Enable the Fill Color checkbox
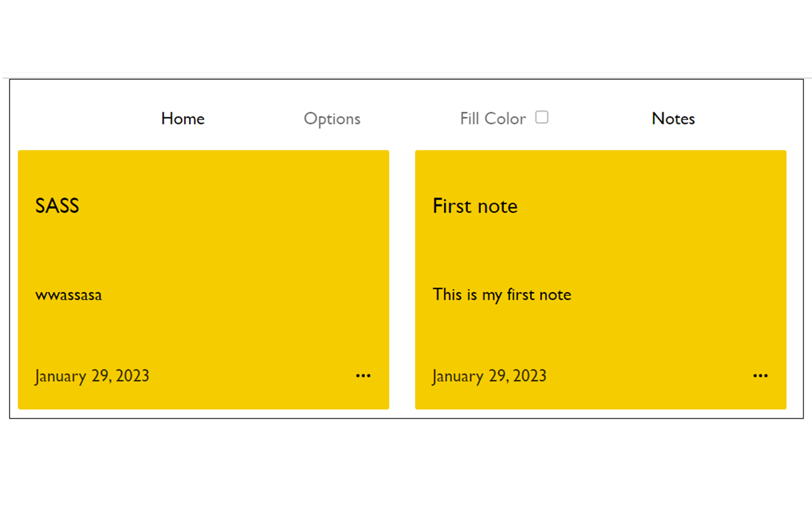Image resolution: width=812 pixels, height=508 pixels. point(542,117)
